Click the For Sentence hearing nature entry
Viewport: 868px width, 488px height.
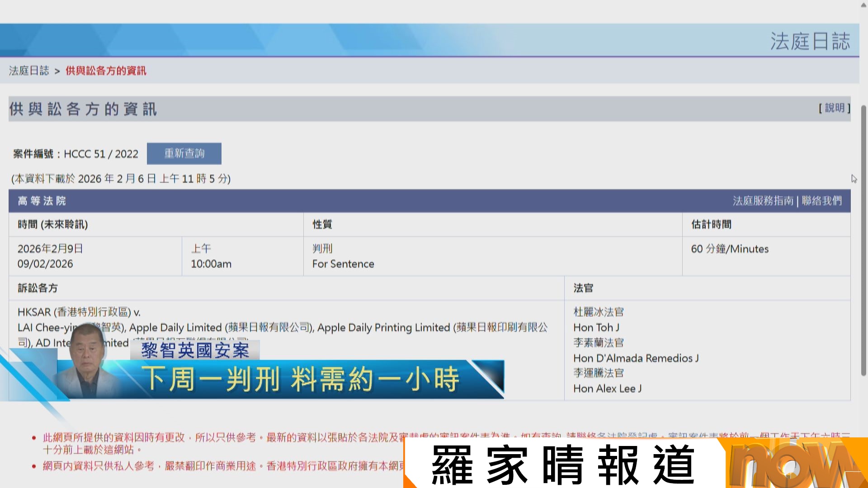[343, 263]
